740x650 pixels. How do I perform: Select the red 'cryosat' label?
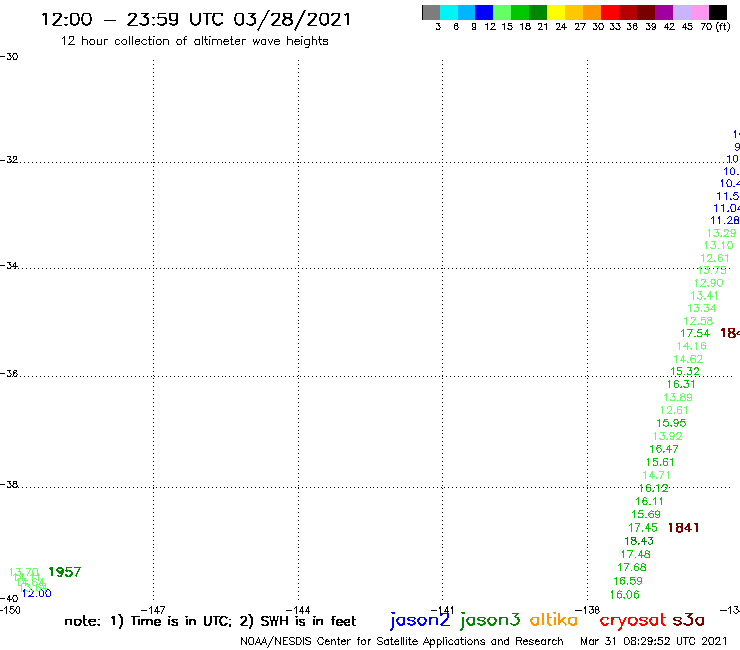tap(633, 620)
